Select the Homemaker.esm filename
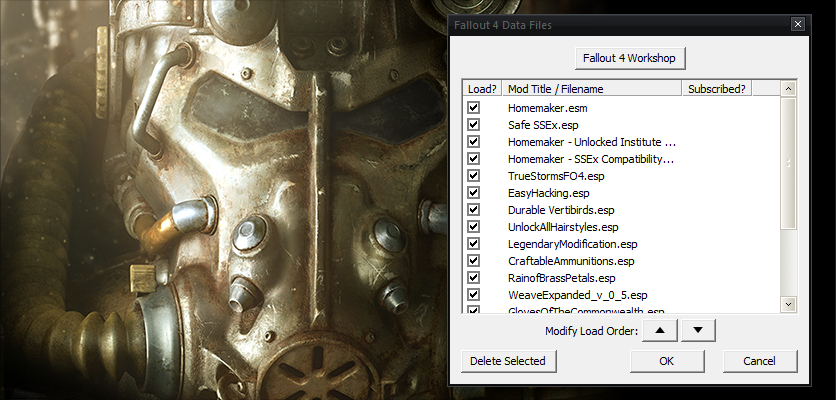 coord(548,108)
